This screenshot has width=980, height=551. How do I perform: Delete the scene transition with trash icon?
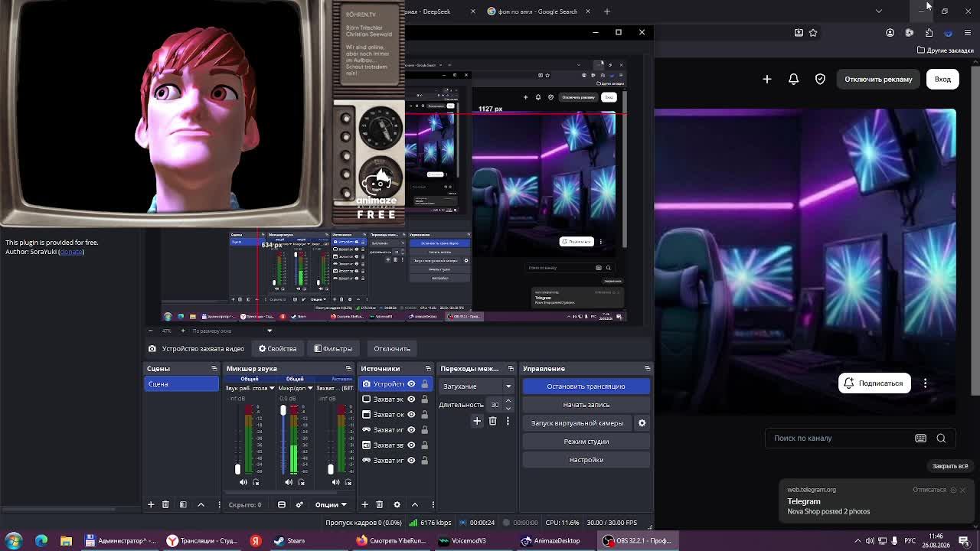pos(492,421)
